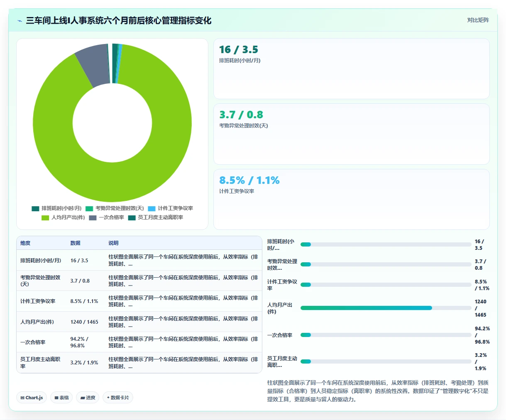Click the 一次合格率 legend swatch
506x420 pixels.
93,217
